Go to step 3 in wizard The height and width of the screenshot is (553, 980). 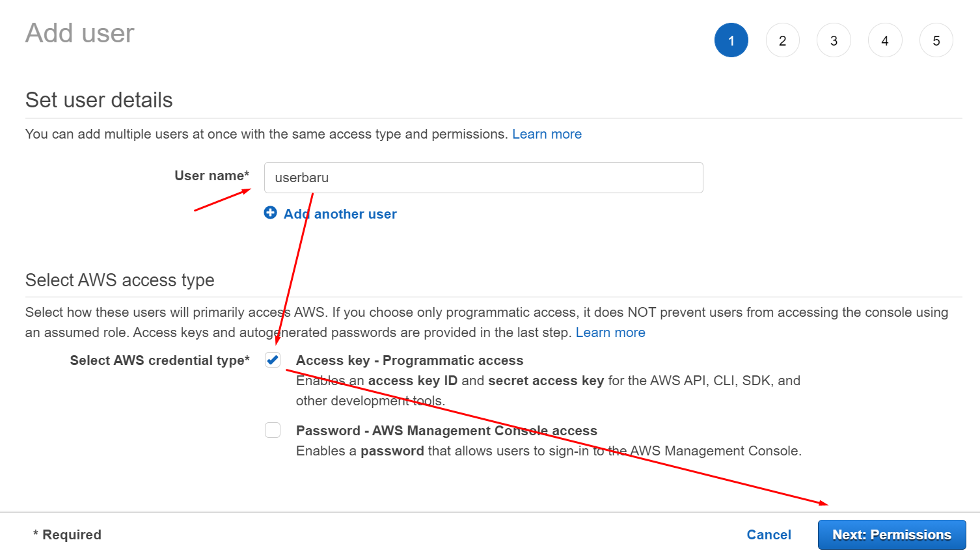(834, 40)
